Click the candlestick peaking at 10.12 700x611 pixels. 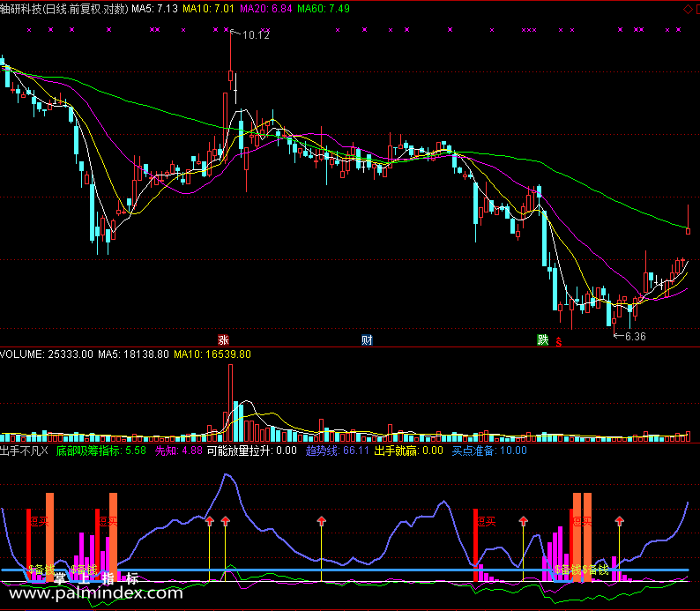coord(230,60)
